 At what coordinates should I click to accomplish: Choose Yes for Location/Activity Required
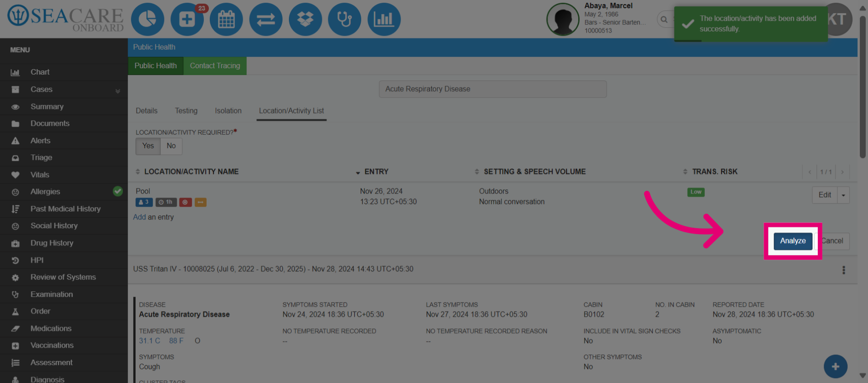(x=148, y=146)
